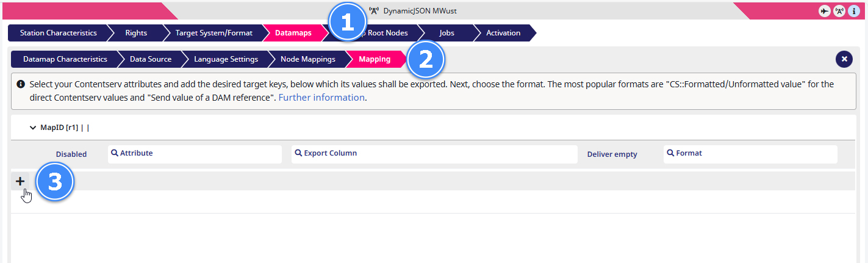Select the Datamaps step
Screen dimensions: 868x263
(293, 33)
